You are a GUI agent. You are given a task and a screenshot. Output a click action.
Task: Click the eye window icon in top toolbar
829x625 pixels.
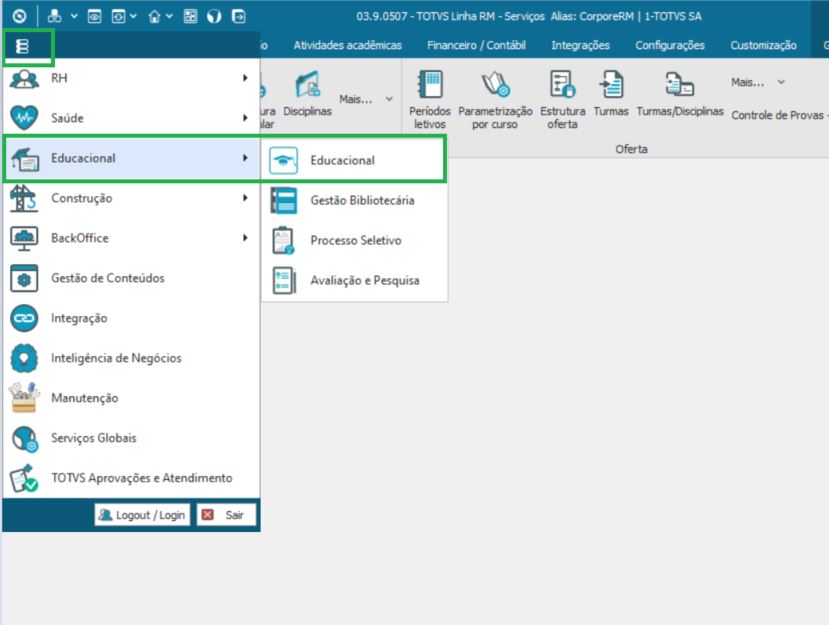point(95,16)
